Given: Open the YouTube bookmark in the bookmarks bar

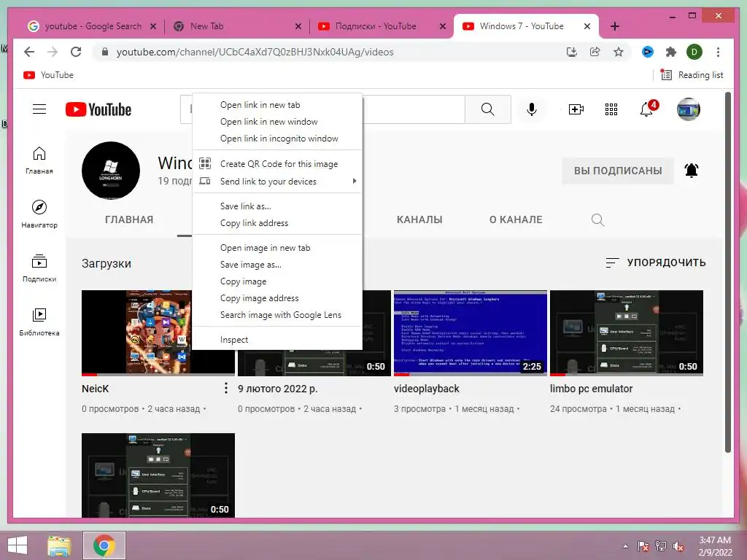Looking at the screenshot, I should click(49, 75).
